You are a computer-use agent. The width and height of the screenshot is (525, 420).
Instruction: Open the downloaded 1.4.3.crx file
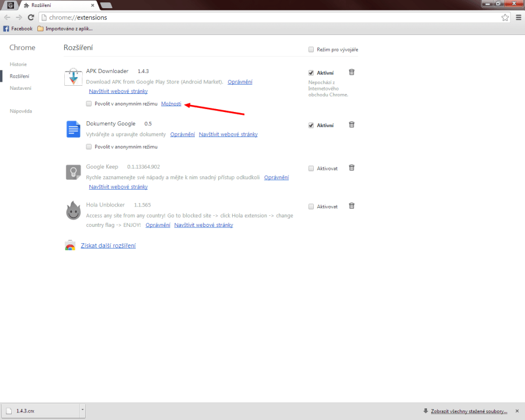click(41, 411)
